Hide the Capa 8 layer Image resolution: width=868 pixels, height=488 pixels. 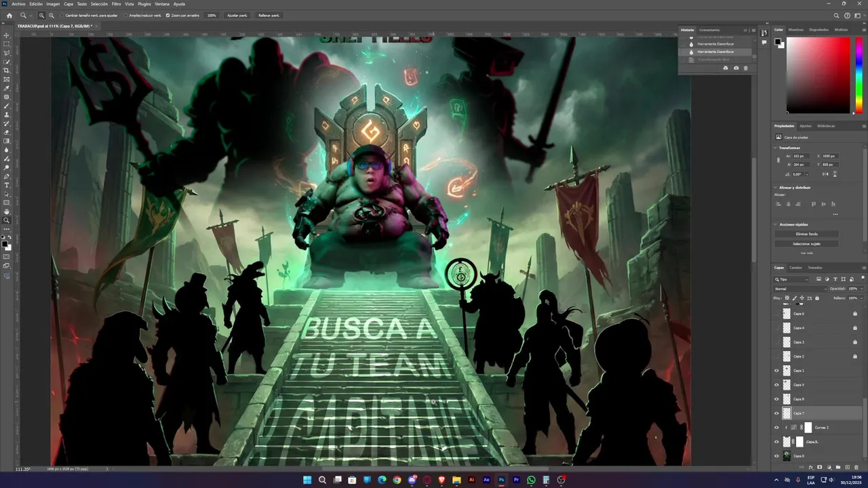pyautogui.click(x=776, y=399)
